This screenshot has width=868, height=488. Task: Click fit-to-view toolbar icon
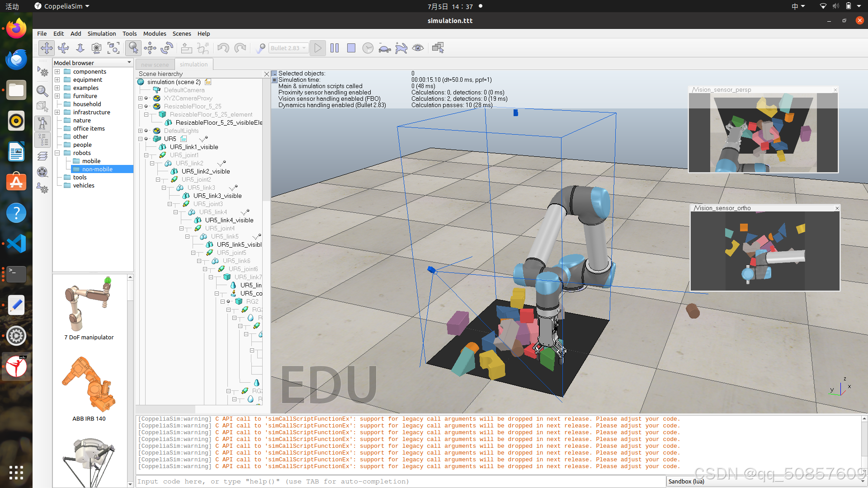tap(113, 48)
